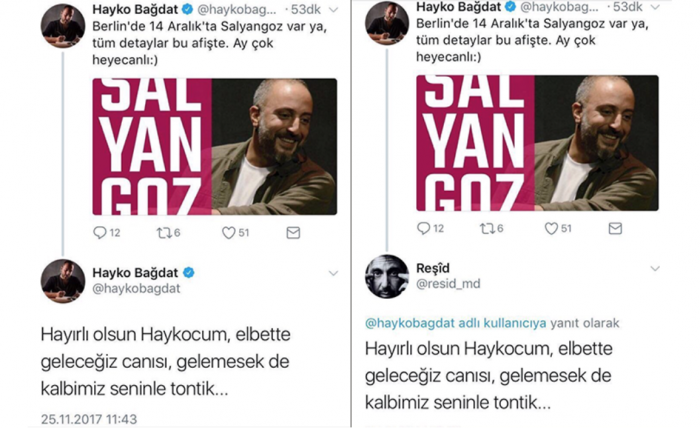Expand chevron menu on top left tweet

(x=333, y=9)
